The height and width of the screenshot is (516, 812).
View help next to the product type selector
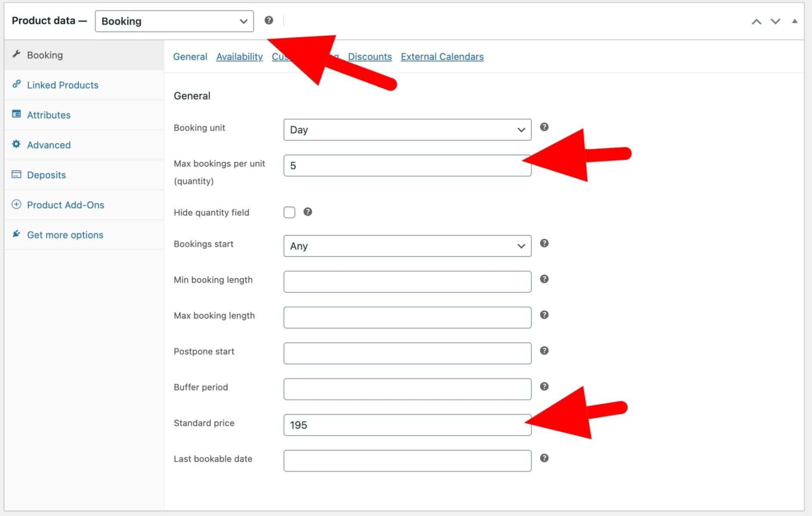(269, 20)
